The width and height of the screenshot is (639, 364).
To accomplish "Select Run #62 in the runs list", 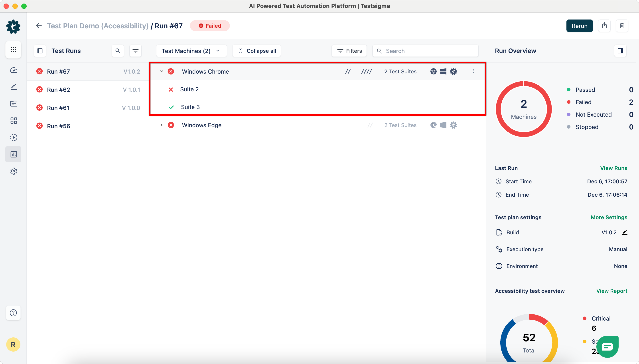I will click(59, 90).
